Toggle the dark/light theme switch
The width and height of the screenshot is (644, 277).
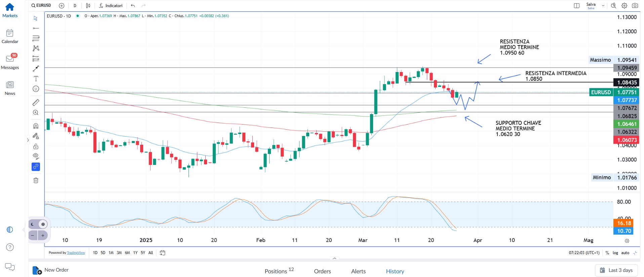[x=38, y=224]
